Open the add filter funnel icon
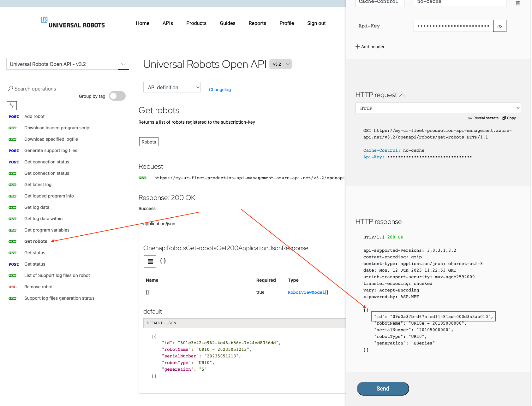This screenshot has width=532, height=406. [x=12, y=106]
